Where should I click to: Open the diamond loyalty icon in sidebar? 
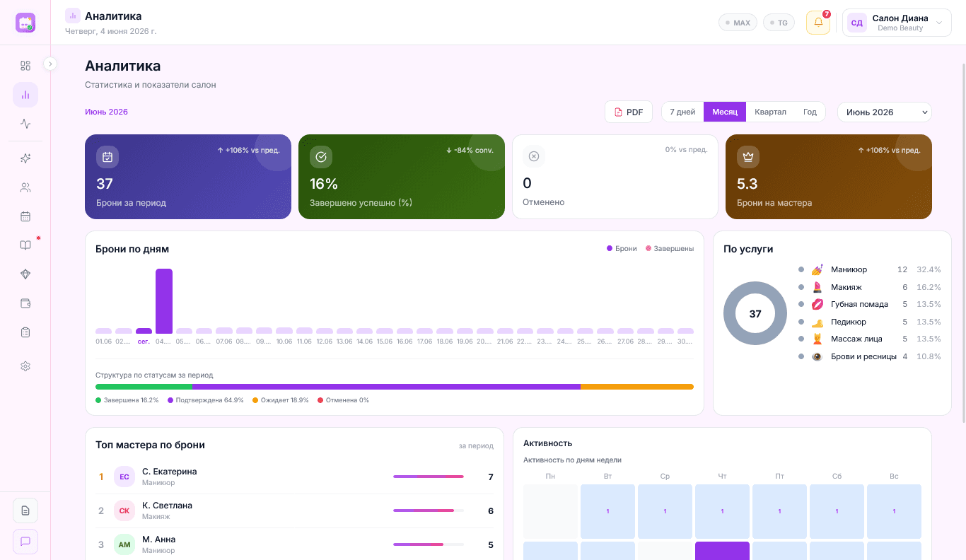click(25, 274)
